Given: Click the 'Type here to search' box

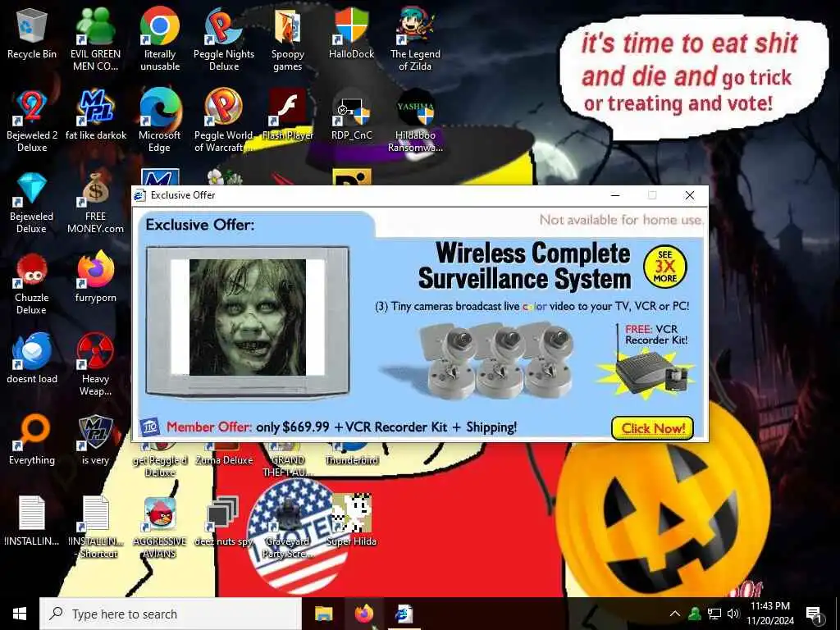Looking at the screenshot, I should pos(171,614).
